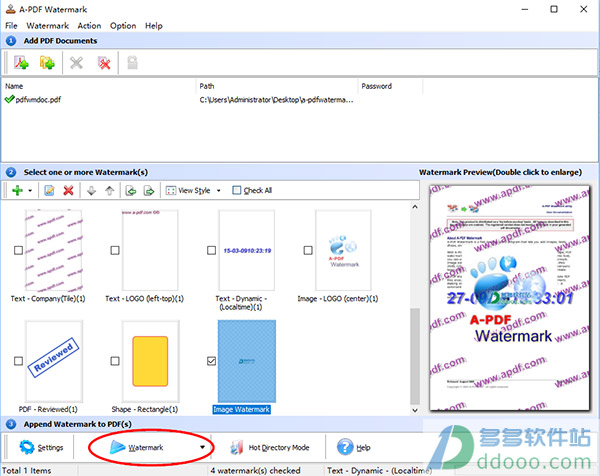The width and height of the screenshot is (600, 476).
Task: Click the View Style button
Action: pyautogui.click(x=188, y=191)
